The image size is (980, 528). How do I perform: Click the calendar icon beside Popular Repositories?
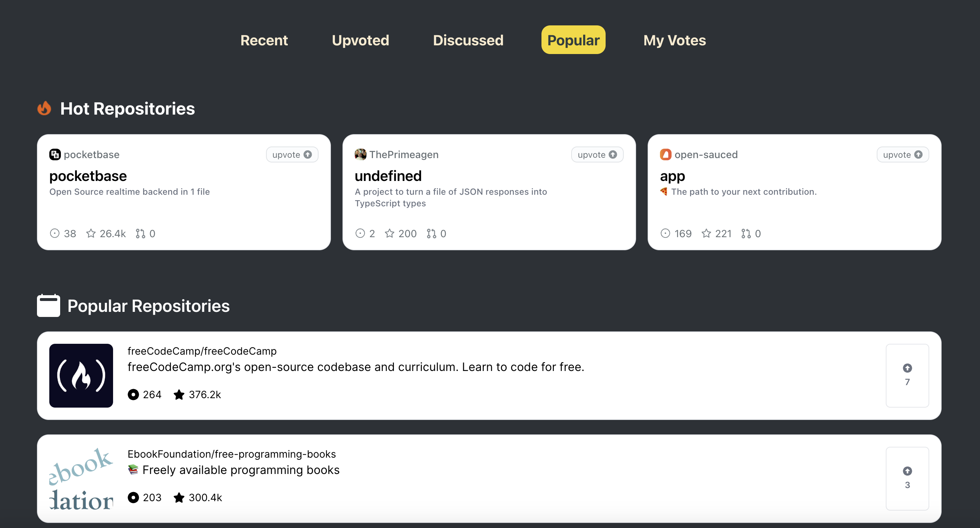click(x=48, y=305)
